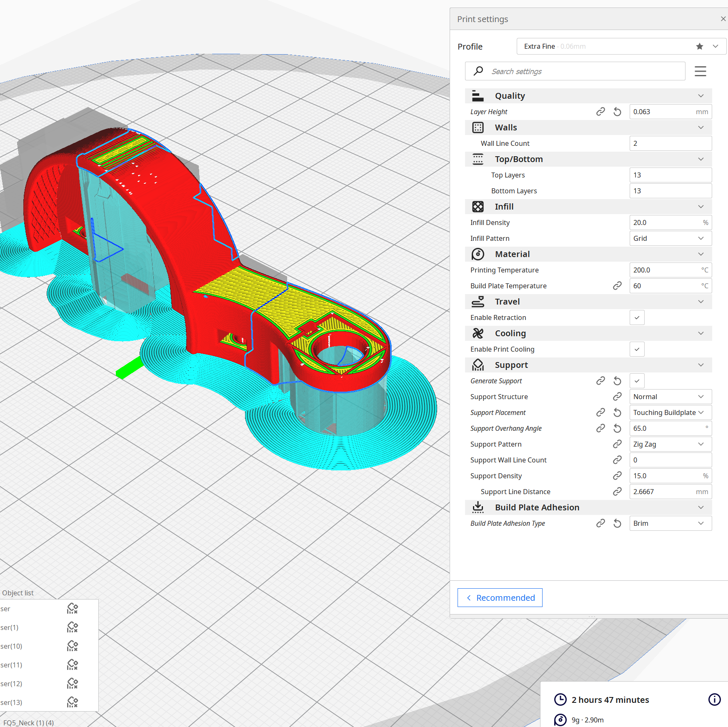
Task: Uncheck Enable Print Cooling
Action: click(x=637, y=349)
